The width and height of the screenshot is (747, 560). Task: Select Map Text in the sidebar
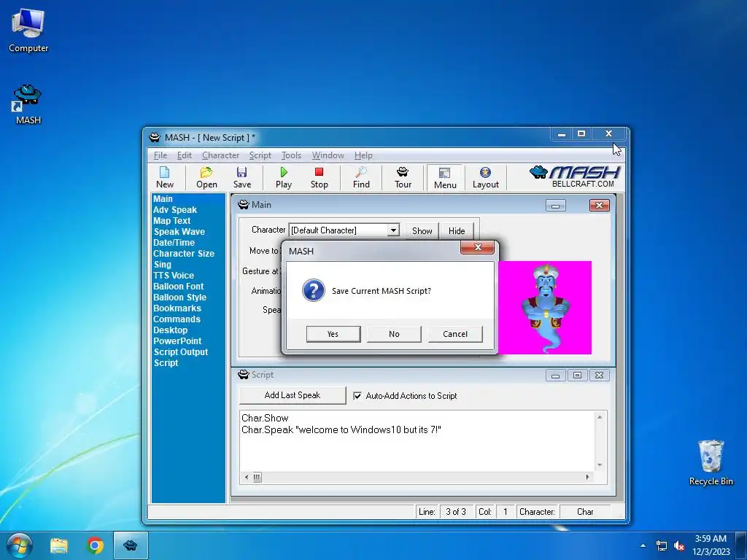[x=171, y=221]
